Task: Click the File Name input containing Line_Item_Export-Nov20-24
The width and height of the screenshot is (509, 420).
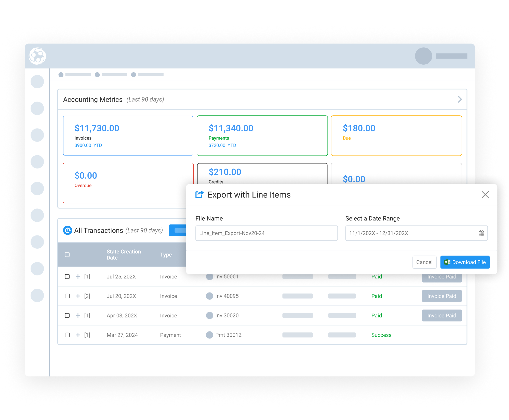Action: tap(266, 233)
